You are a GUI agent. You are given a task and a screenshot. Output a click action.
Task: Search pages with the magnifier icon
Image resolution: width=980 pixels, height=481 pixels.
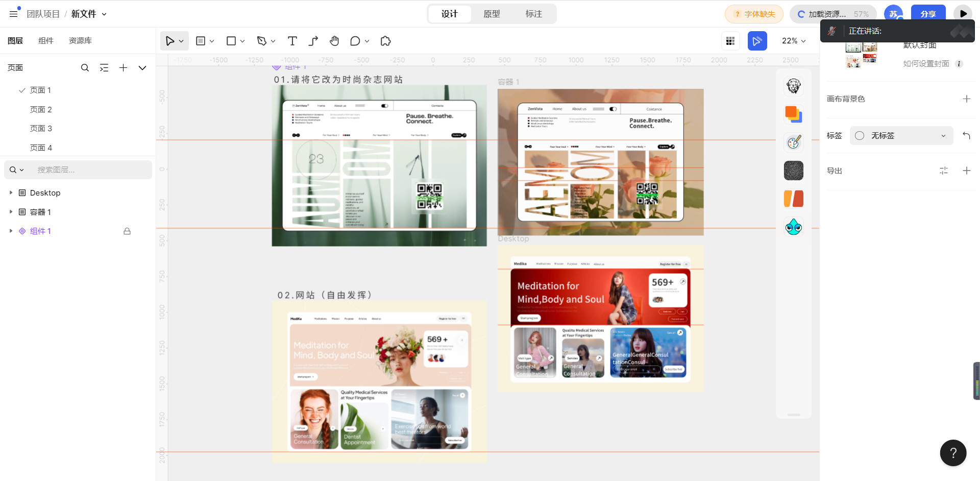pyautogui.click(x=85, y=68)
